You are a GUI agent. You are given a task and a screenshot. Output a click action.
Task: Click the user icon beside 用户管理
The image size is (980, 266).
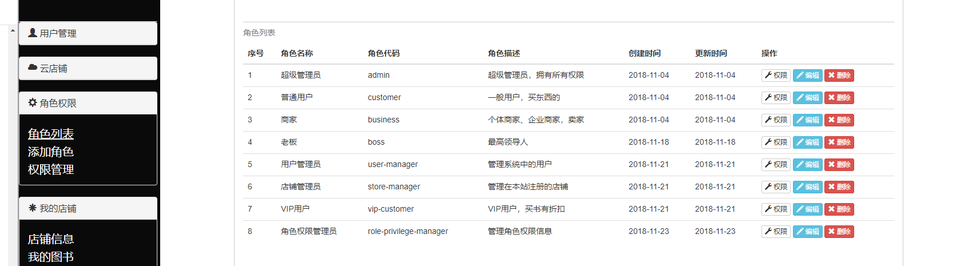click(x=33, y=33)
